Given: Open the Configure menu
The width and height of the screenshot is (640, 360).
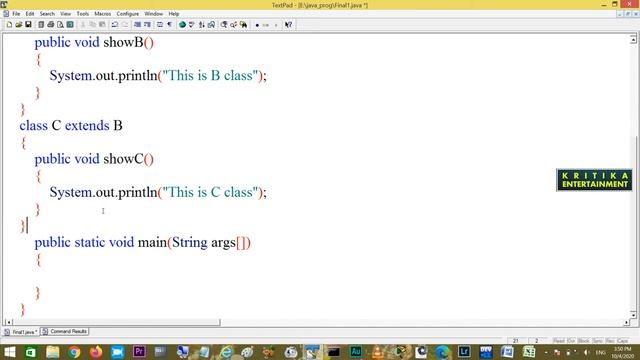Looking at the screenshot, I should [128, 14].
